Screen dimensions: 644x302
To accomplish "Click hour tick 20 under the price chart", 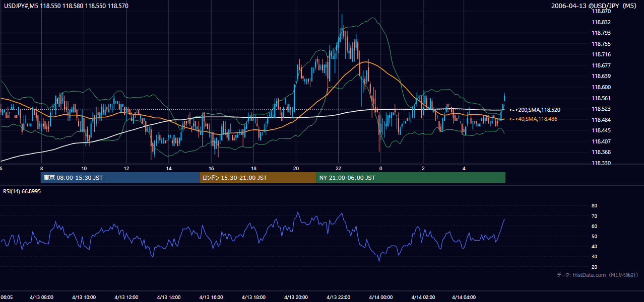I will [x=296, y=168].
